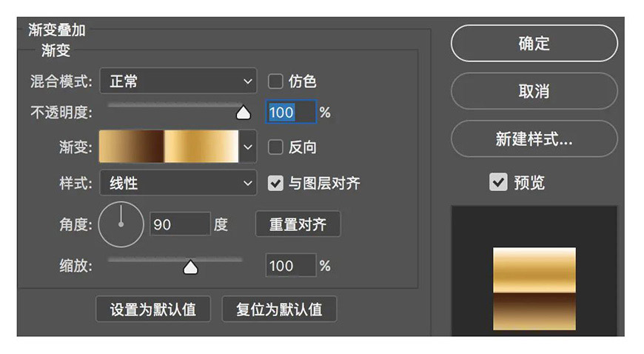Click the gold gradient preview thumbnail
The height and width of the screenshot is (354, 644).
pyautogui.click(x=534, y=289)
